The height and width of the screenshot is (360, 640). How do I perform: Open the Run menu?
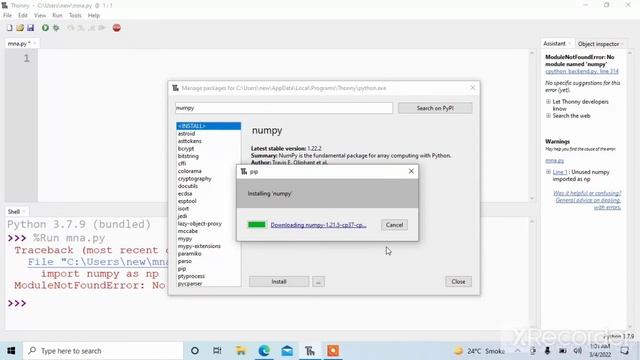coord(57,16)
